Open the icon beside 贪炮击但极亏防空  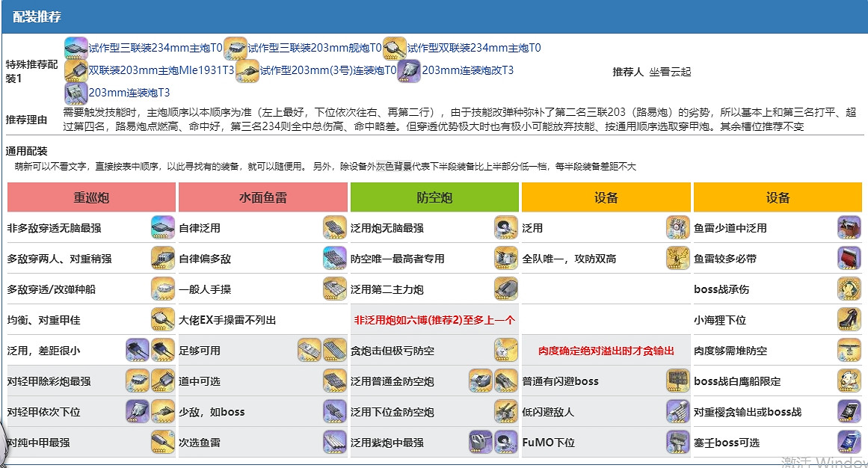[506, 350]
